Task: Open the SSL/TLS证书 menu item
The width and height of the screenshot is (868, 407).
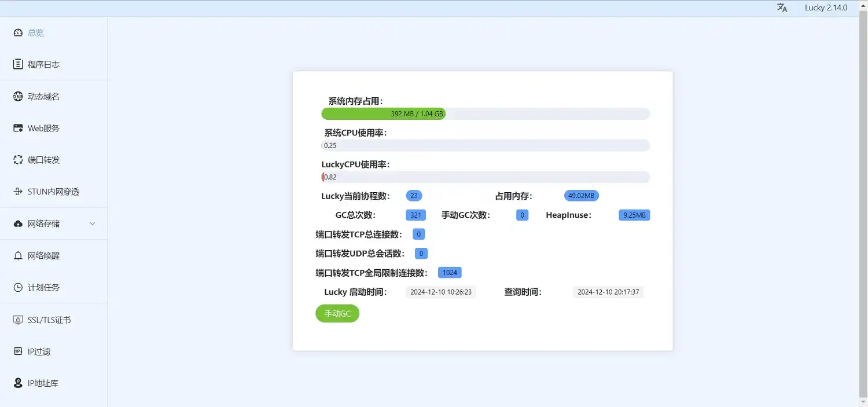Action: 49,320
